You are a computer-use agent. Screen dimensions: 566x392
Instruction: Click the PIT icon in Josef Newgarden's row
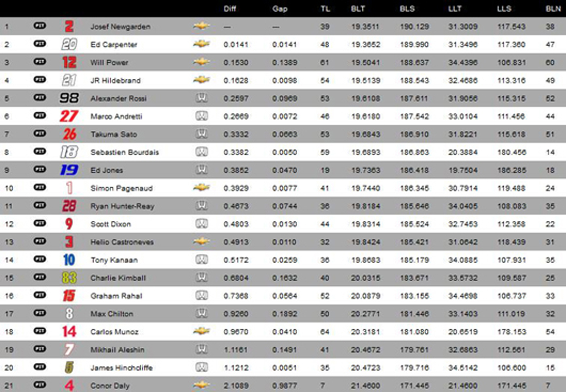(x=40, y=26)
